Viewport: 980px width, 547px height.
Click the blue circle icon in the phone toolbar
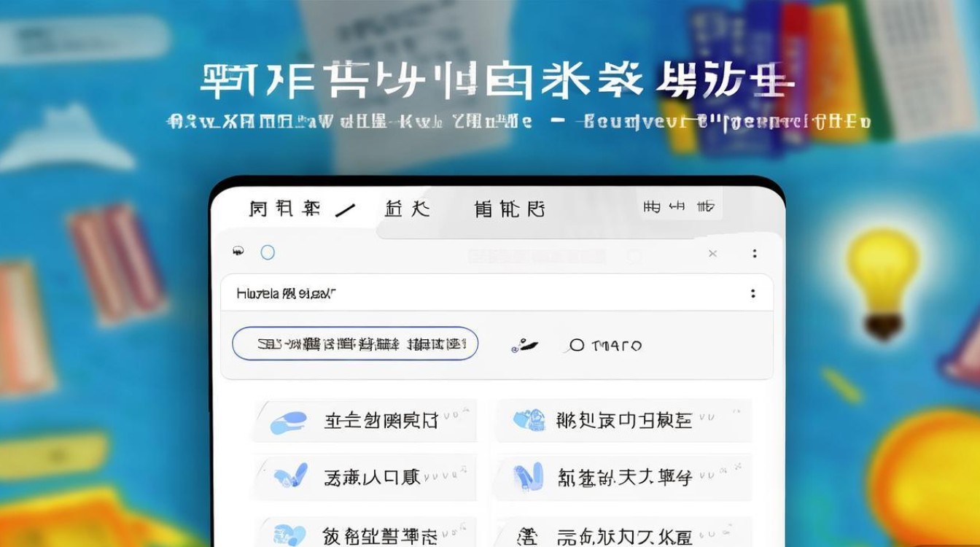point(268,252)
